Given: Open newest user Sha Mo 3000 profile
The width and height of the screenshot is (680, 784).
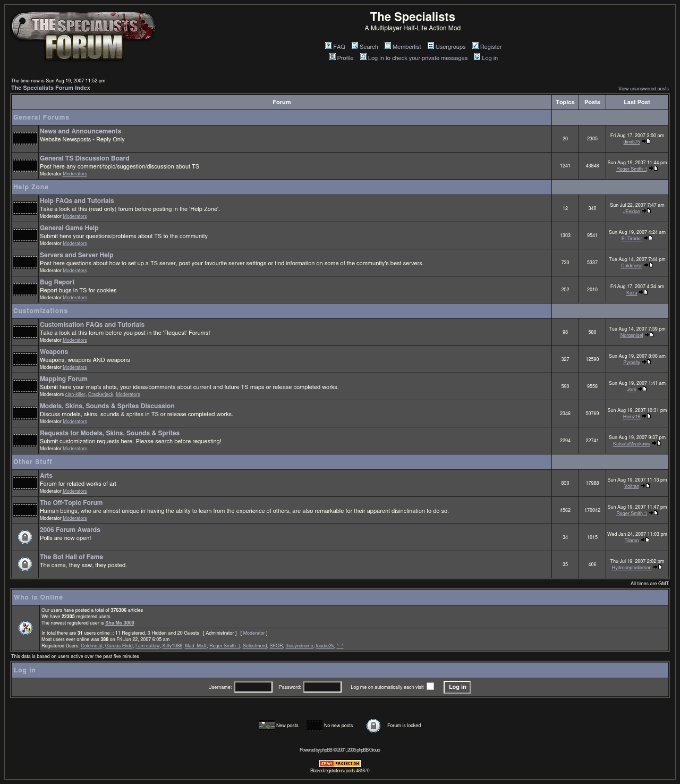Looking at the screenshot, I should click(x=120, y=623).
